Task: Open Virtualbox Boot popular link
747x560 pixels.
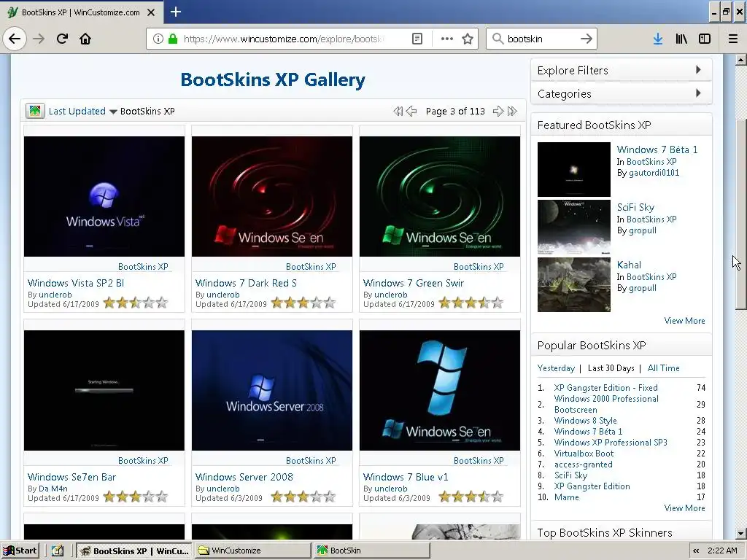Action: (x=584, y=454)
